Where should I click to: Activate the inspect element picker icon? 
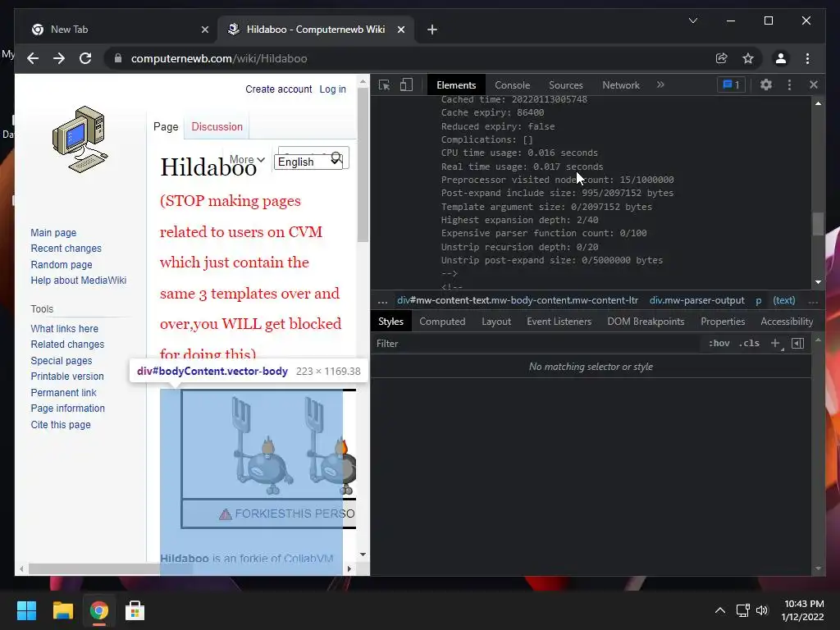point(384,84)
